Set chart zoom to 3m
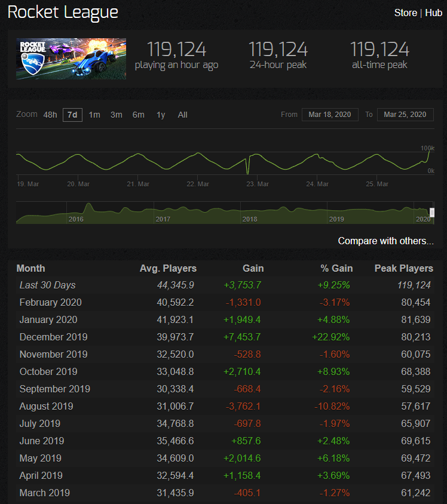 (x=117, y=115)
